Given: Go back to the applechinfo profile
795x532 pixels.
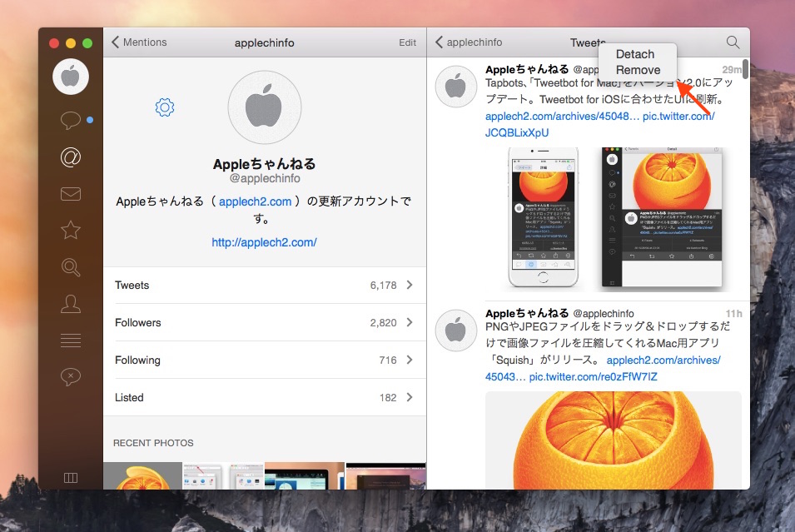Looking at the screenshot, I should pos(469,42).
